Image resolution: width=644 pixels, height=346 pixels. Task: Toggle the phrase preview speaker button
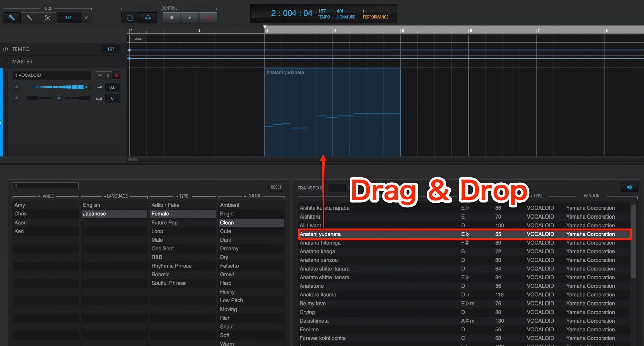629,187
